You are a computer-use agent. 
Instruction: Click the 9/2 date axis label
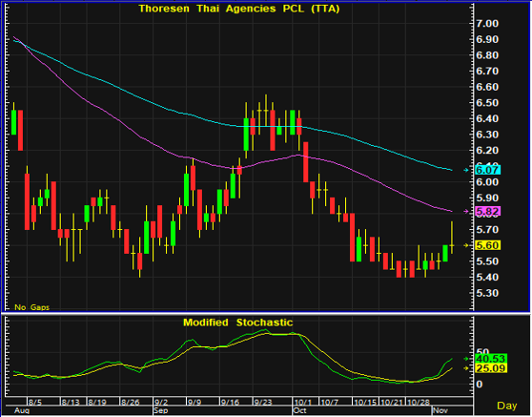pyautogui.click(x=161, y=403)
